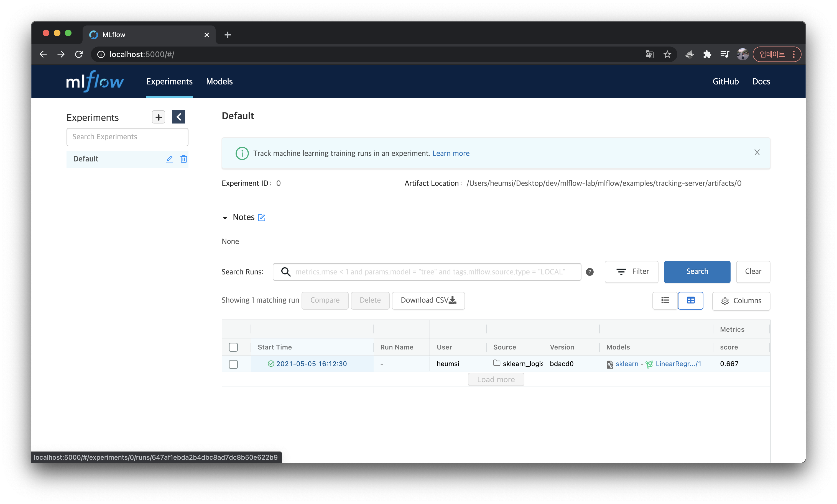Delete Default experiment using trash icon

[183, 159]
